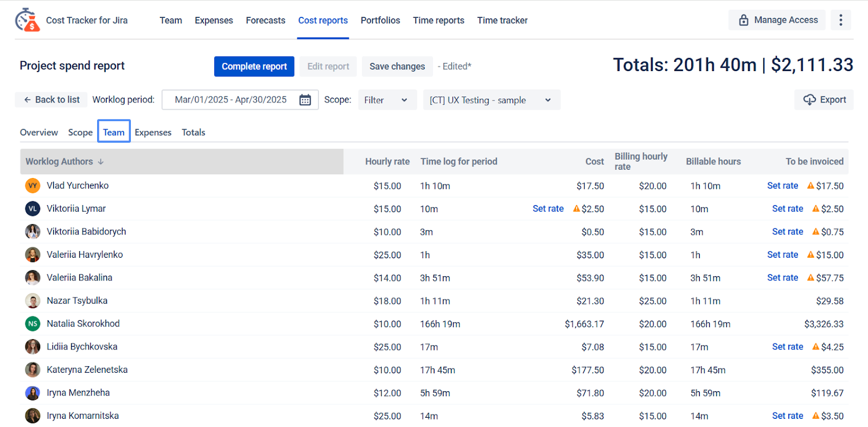Image resolution: width=868 pixels, height=427 pixels.
Task: Click the cloud download icon on Export
Action: pyautogui.click(x=809, y=100)
